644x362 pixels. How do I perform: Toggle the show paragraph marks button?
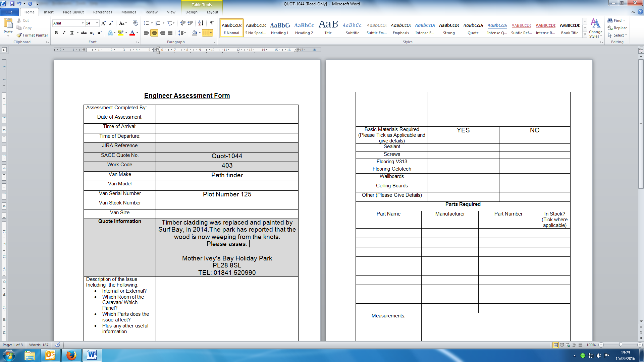(x=212, y=23)
